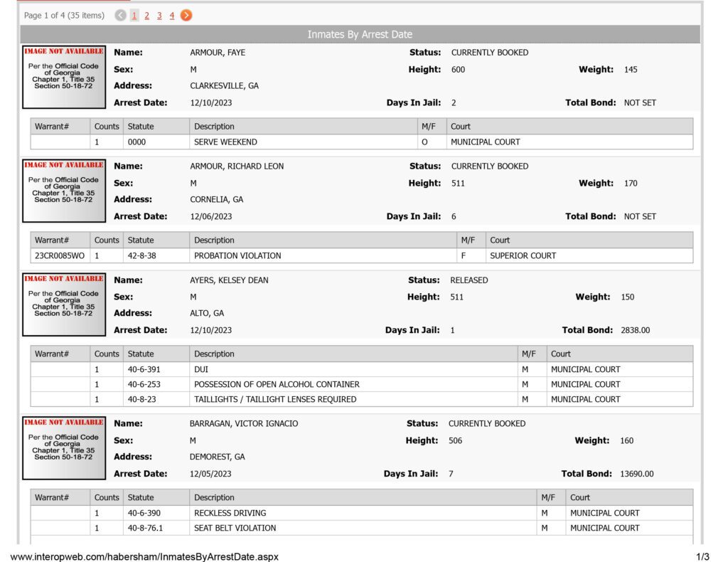Click the gray previous page arrow
Screen dimensions: 728x562
coord(120,16)
